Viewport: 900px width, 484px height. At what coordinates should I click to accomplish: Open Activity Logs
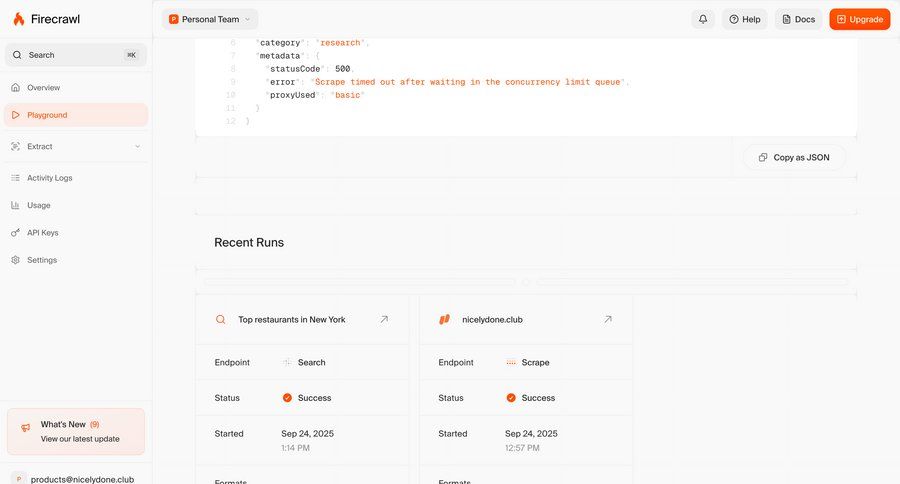[49, 178]
